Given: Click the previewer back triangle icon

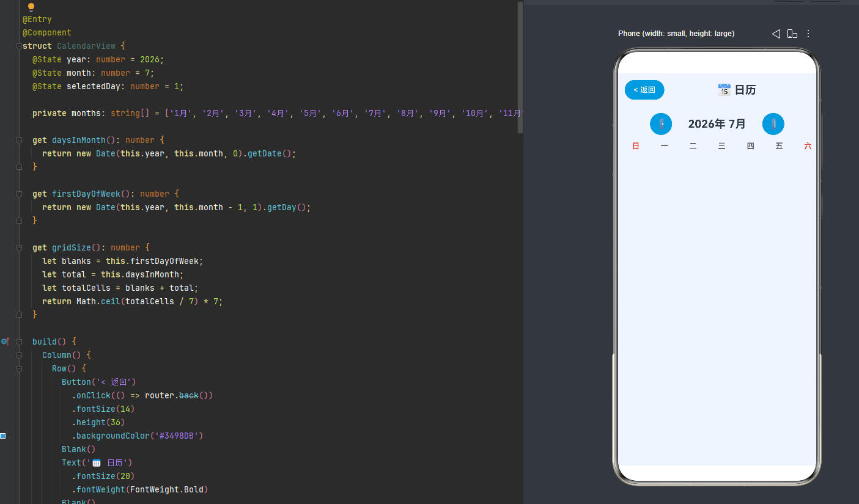Looking at the screenshot, I should (776, 34).
